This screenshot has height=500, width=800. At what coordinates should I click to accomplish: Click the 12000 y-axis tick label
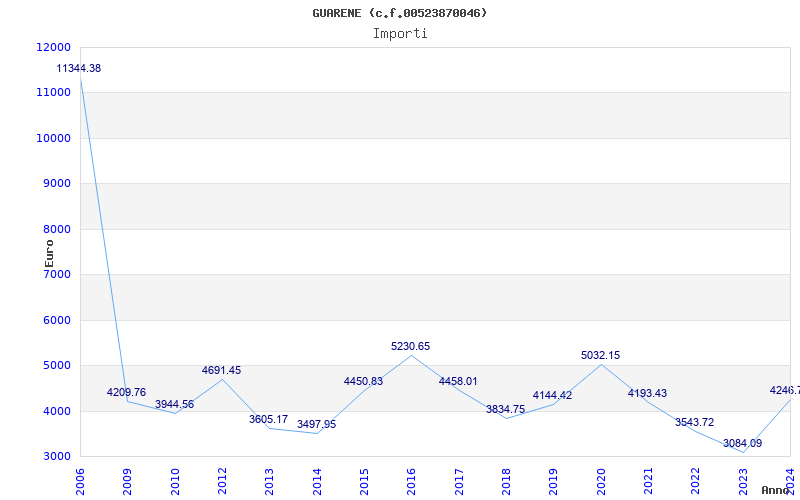point(54,47)
